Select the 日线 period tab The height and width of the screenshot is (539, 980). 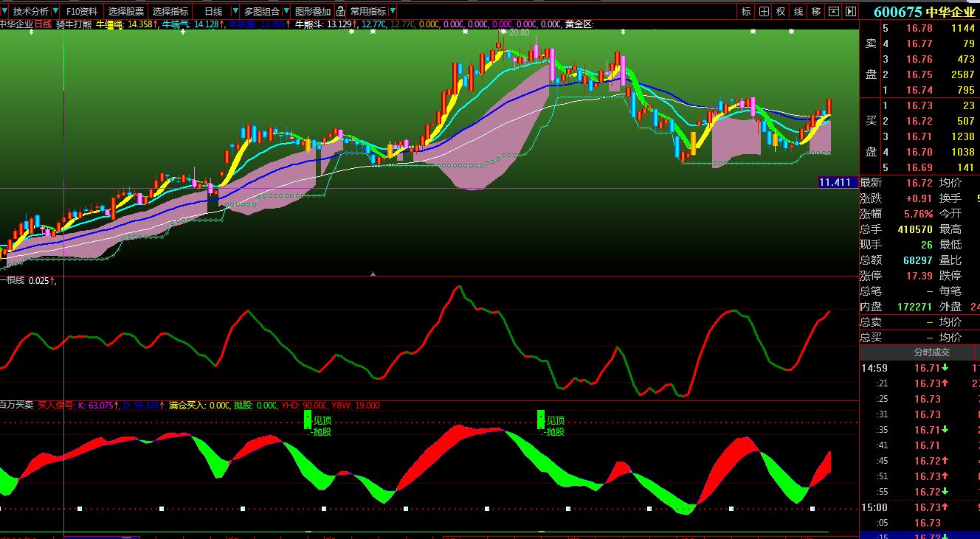click(213, 11)
